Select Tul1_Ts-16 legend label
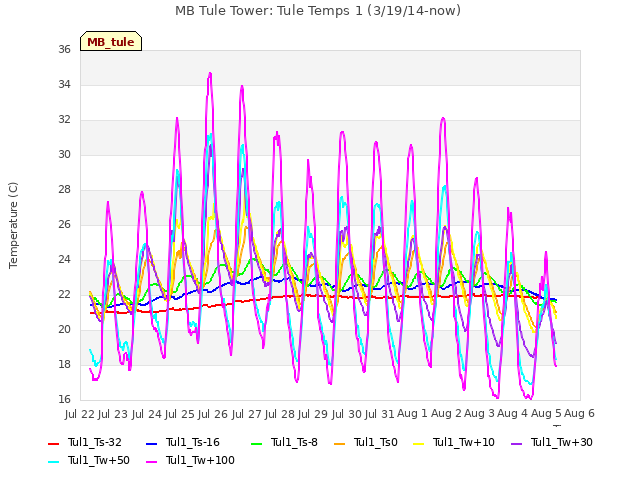 coord(193,442)
